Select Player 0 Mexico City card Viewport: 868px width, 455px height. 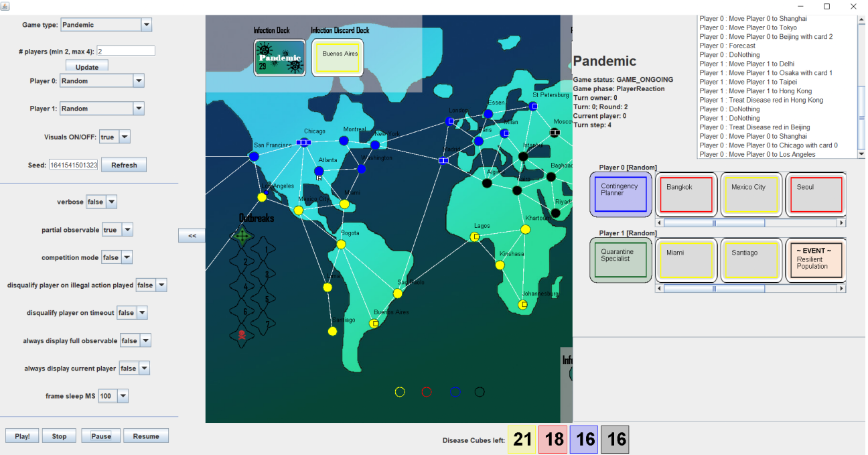751,194
